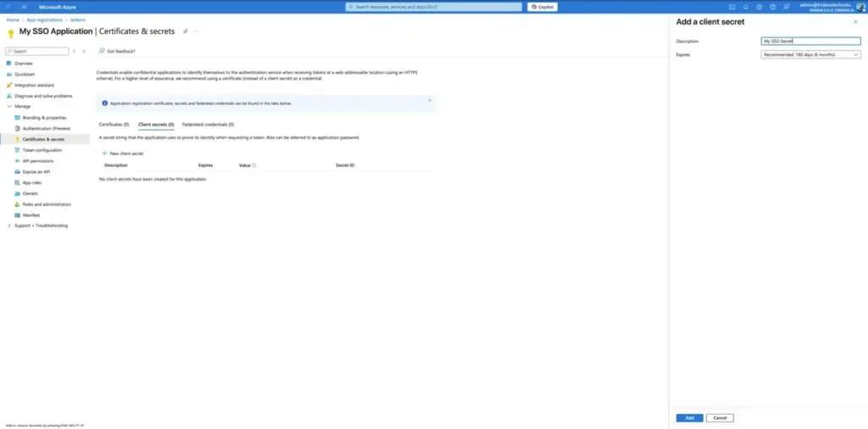The width and height of the screenshot is (868, 429).
Task: Pin the Certificates & secrets page
Action: (186, 31)
